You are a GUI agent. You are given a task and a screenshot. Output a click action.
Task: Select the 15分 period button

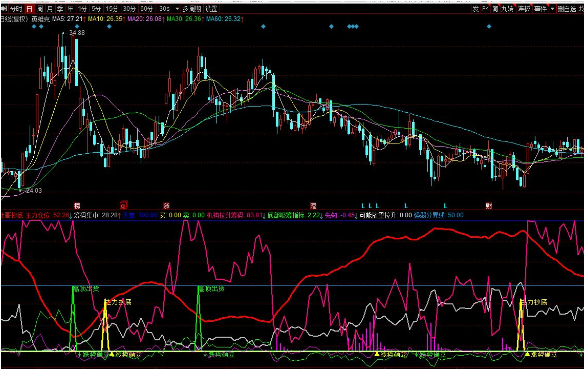coord(112,9)
